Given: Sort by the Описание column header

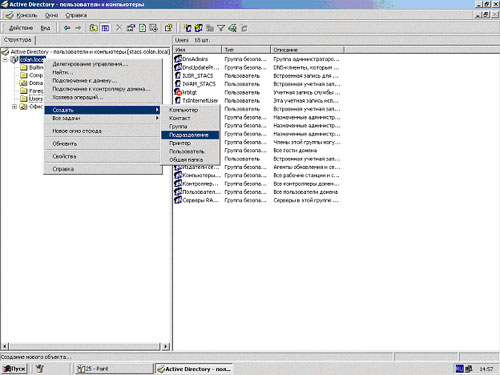Looking at the screenshot, I should (307, 50).
